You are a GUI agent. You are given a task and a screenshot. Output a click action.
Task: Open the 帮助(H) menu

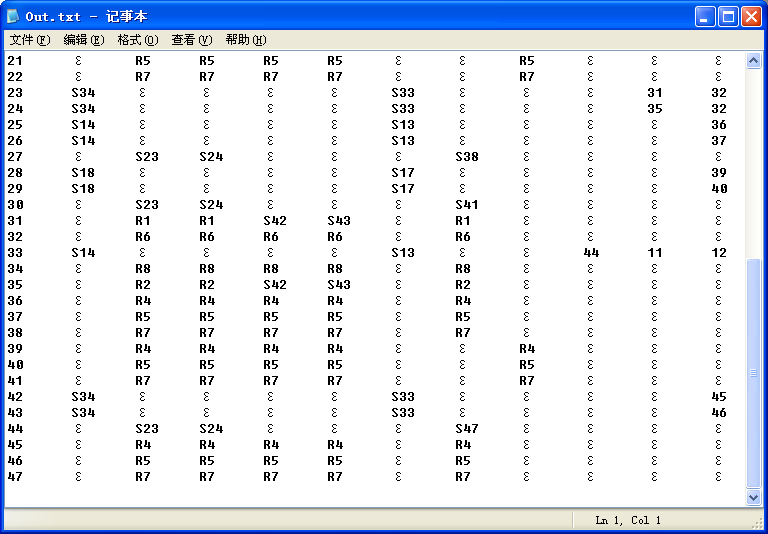245,40
